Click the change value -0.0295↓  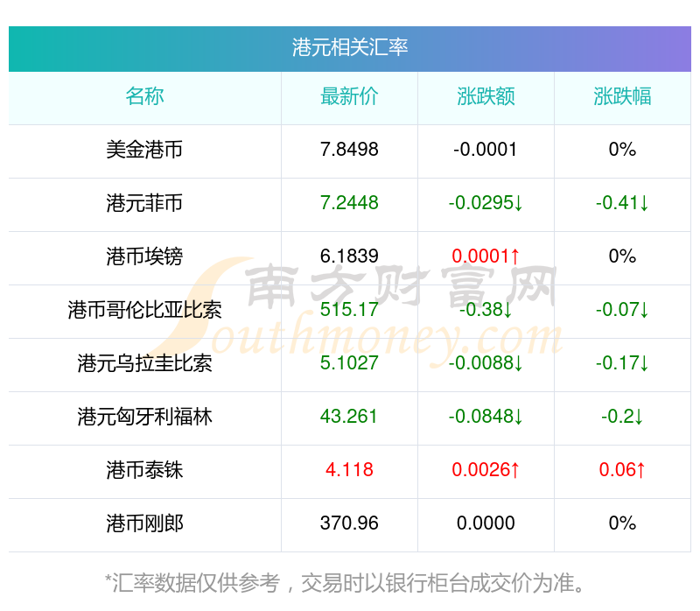[486, 203]
